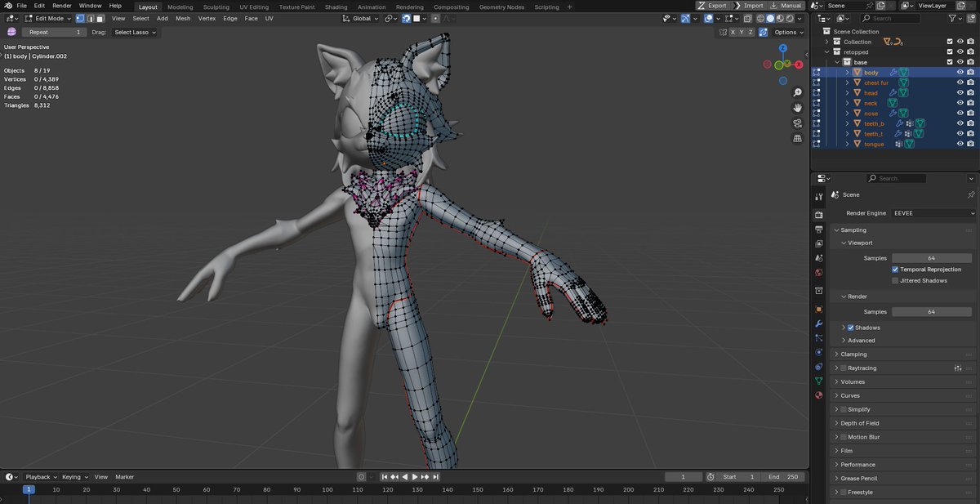Switch to wireframe viewport shading
Image resolution: width=980 pixels, height=504 pixels.
pyautogui.click(x=760, y=19)
